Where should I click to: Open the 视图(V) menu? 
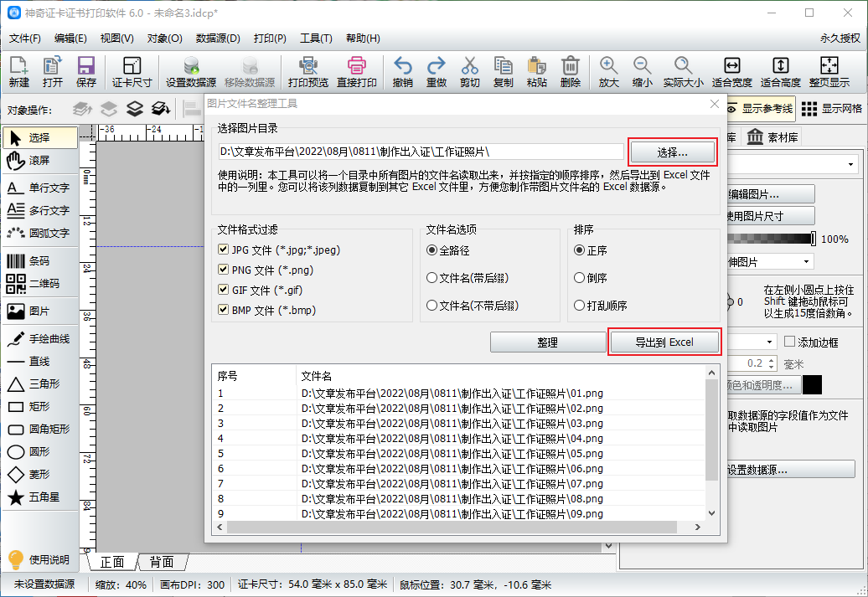click(x=116, y=39)
